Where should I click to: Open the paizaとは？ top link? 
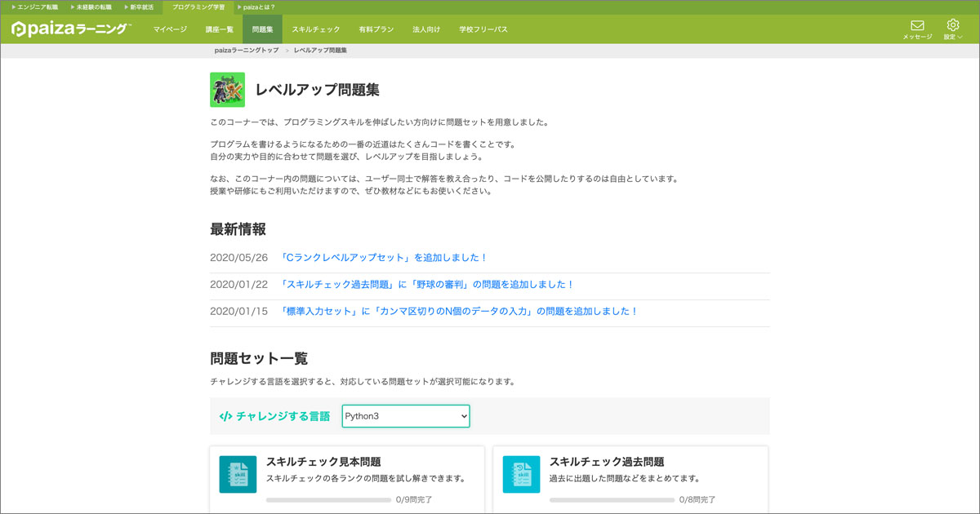(x=256, y=7)
